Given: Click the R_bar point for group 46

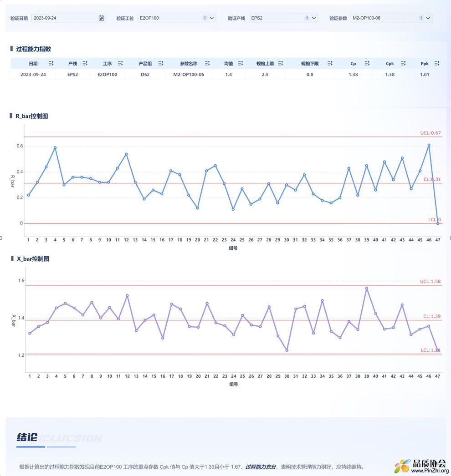Looking at the screenshot, I should pyautogui.click(x=429, y=146).
